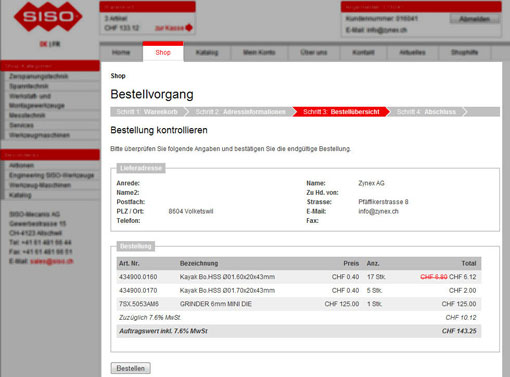Open Services category in sidebar

21,125
